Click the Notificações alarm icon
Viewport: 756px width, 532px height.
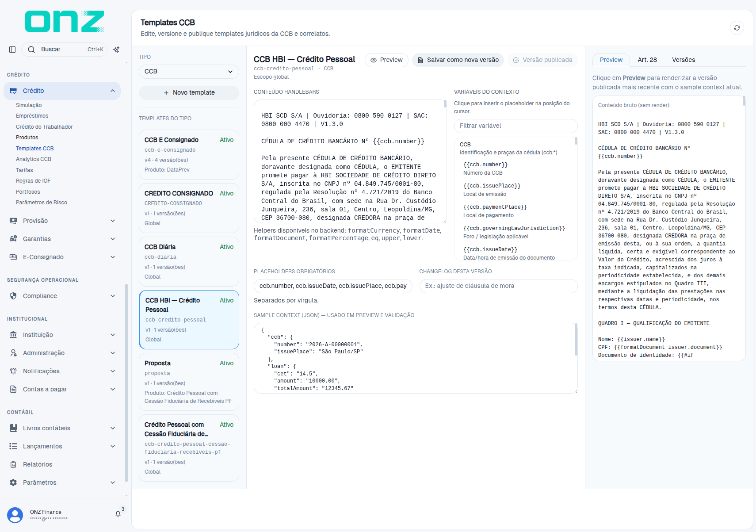(x=13, y=371)
